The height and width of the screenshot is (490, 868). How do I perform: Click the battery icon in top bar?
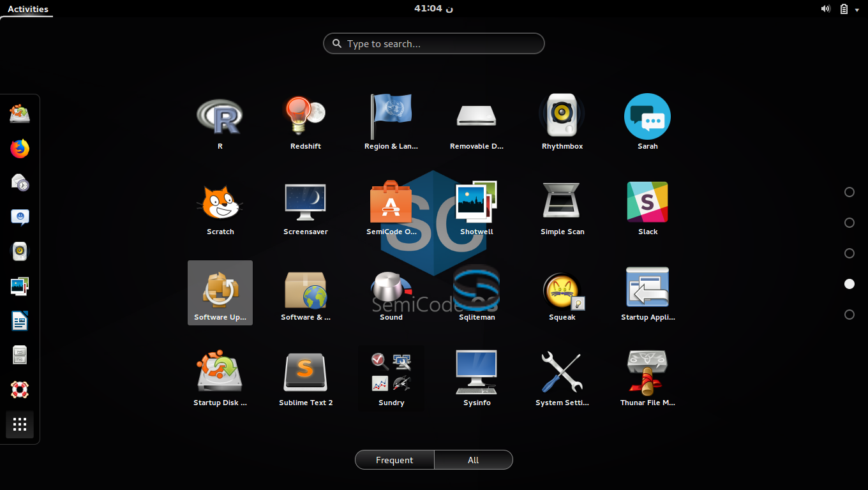[844, 8]
